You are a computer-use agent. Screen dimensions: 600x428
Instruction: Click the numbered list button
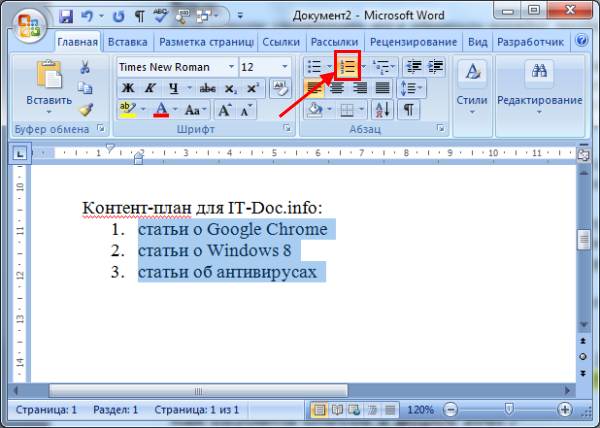tap(348, 67)
